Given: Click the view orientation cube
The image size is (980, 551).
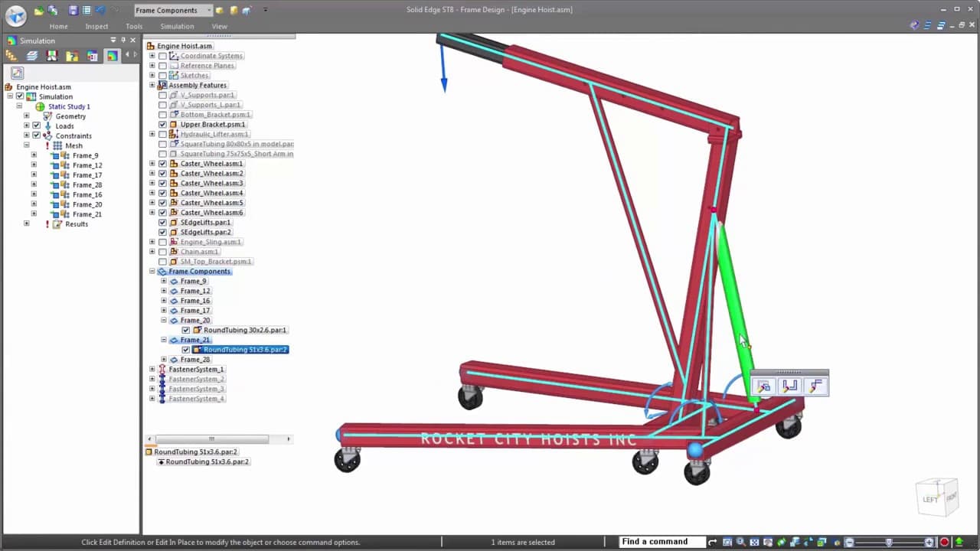Looking at the screenshot, I should coord(937,497).
